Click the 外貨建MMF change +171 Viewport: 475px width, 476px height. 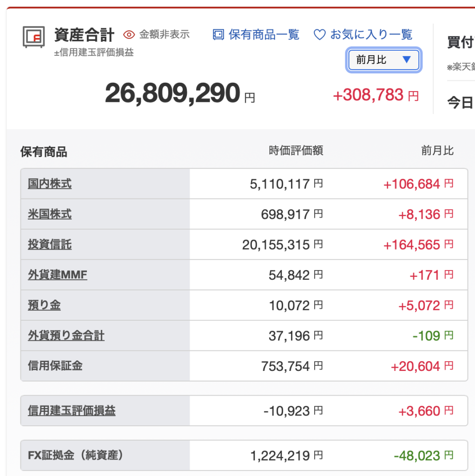[x=425, y=275]
